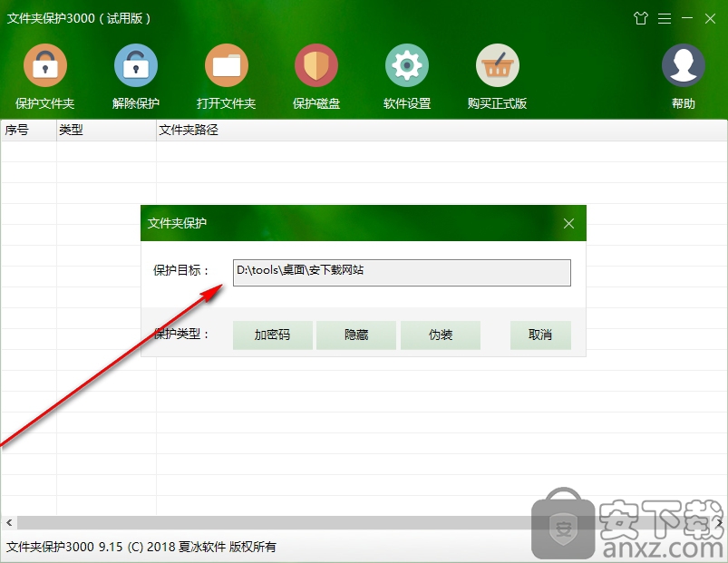Image resolution: width=728 pixels, height=563 pixels.
Task: Choose the 隐藏 protection type
Action: pos(356,335)
